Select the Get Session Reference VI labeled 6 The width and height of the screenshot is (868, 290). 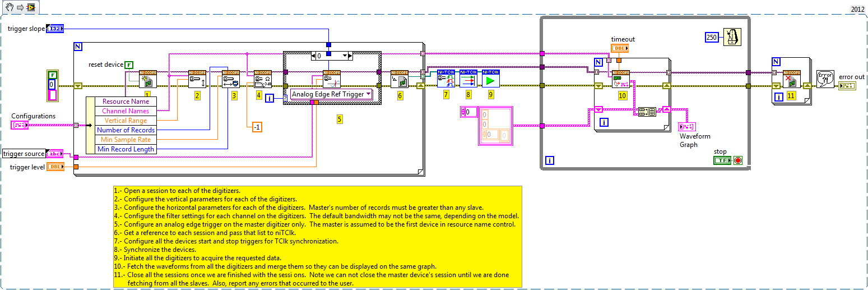click(400, 79)
